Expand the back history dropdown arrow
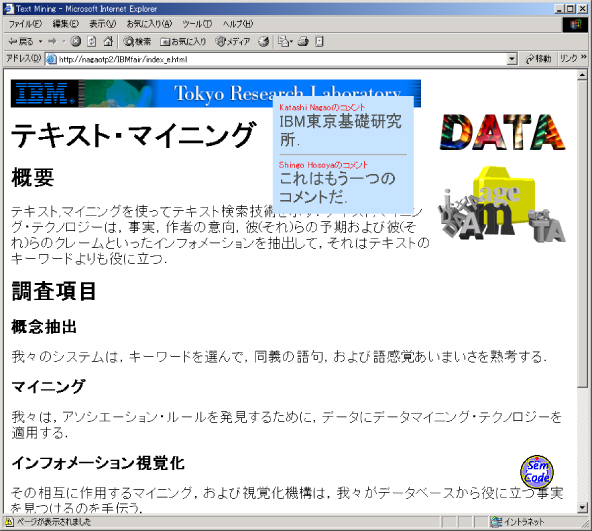This screenshot has height=531, width=592. pos(40,42)
